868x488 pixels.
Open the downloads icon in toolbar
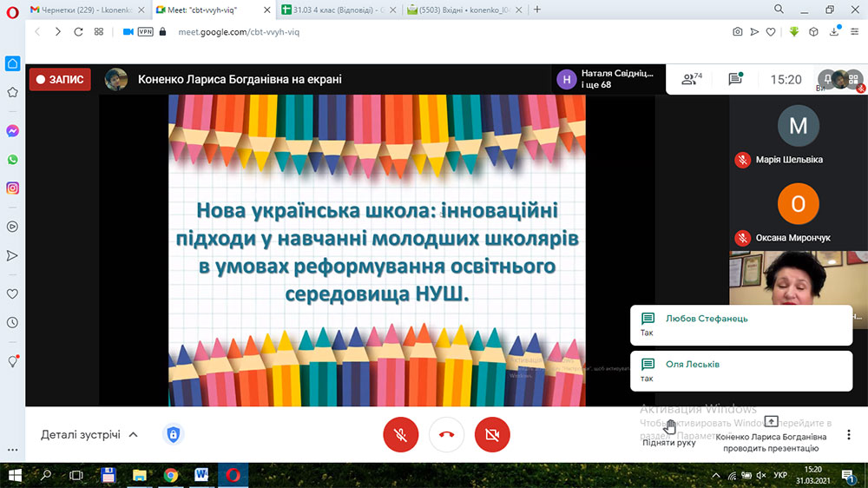[834, 32]
